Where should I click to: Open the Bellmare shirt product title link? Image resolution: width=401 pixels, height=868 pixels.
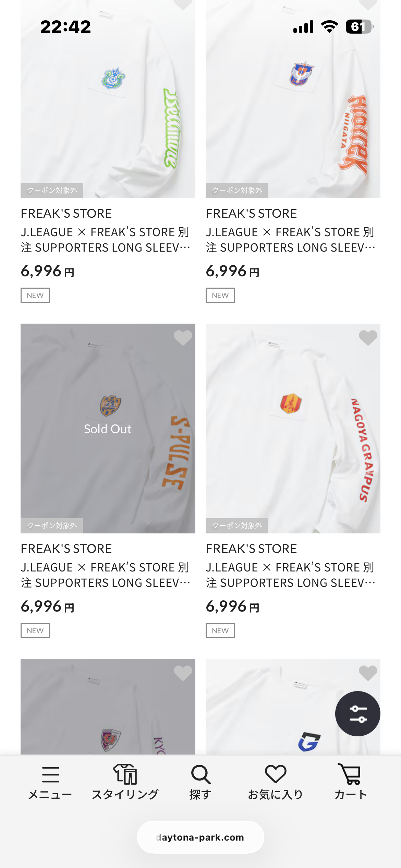coord(105,240)
